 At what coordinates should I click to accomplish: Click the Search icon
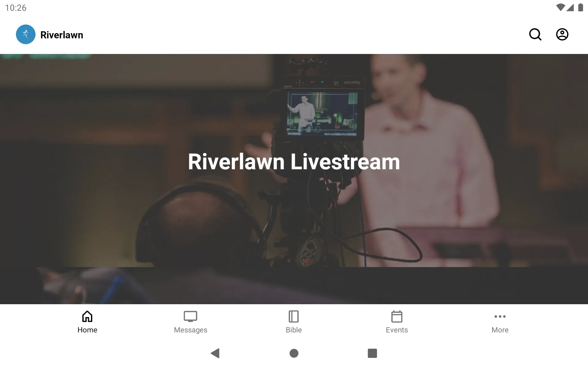[536, 34]
